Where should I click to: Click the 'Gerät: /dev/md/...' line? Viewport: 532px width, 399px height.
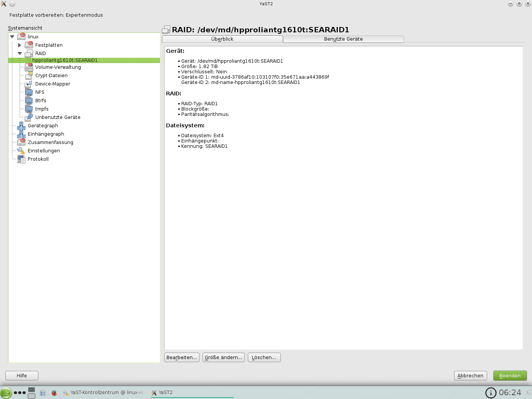click(232, 61)
